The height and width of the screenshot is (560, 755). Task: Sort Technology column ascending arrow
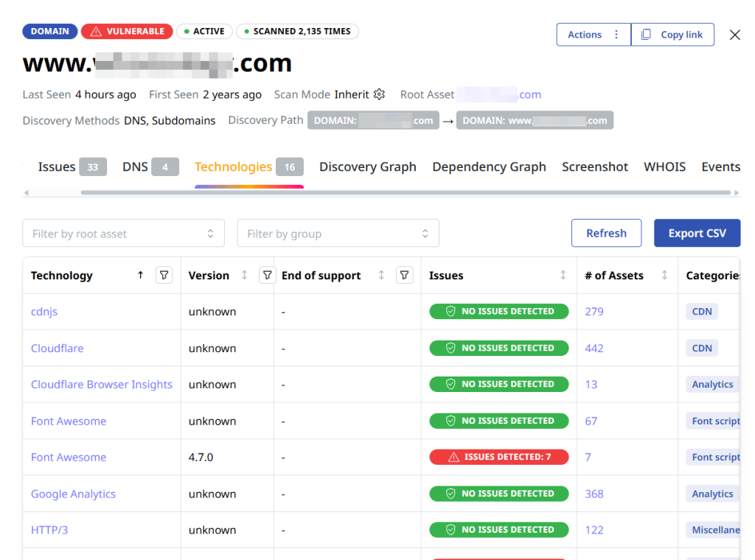click(140, 275)
